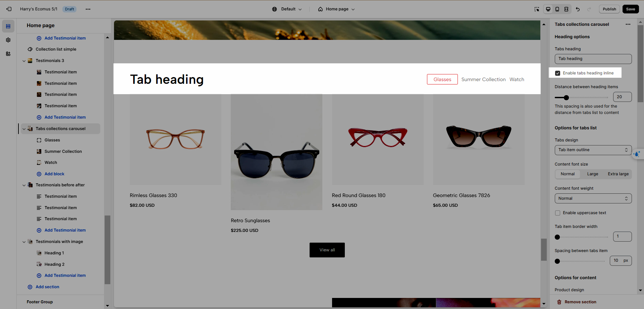Open the App embeds icon
This screenshot has width=644, height=309.
point(8,54)
